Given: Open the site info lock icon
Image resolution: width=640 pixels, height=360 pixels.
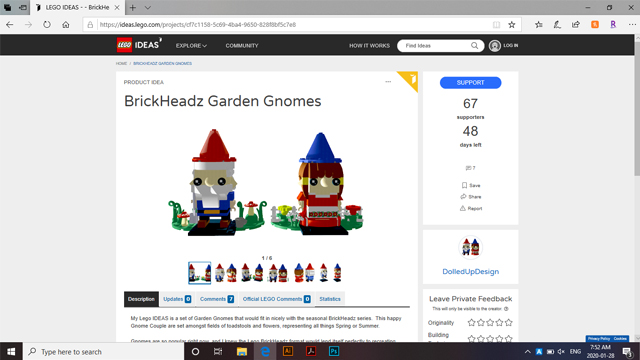Looking at the screenshot, I should 90,24.
